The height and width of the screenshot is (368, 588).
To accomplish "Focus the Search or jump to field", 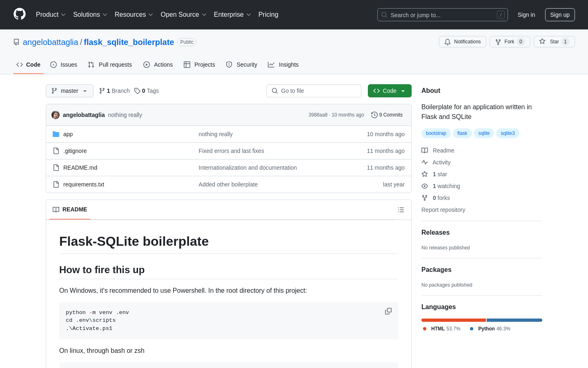I will point(443,15).
